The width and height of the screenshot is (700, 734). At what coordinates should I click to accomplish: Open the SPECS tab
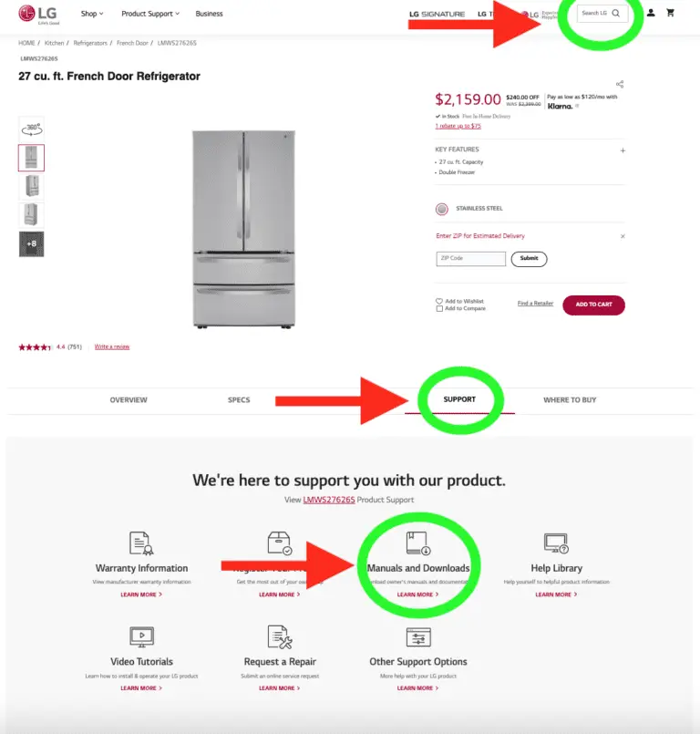240,399
